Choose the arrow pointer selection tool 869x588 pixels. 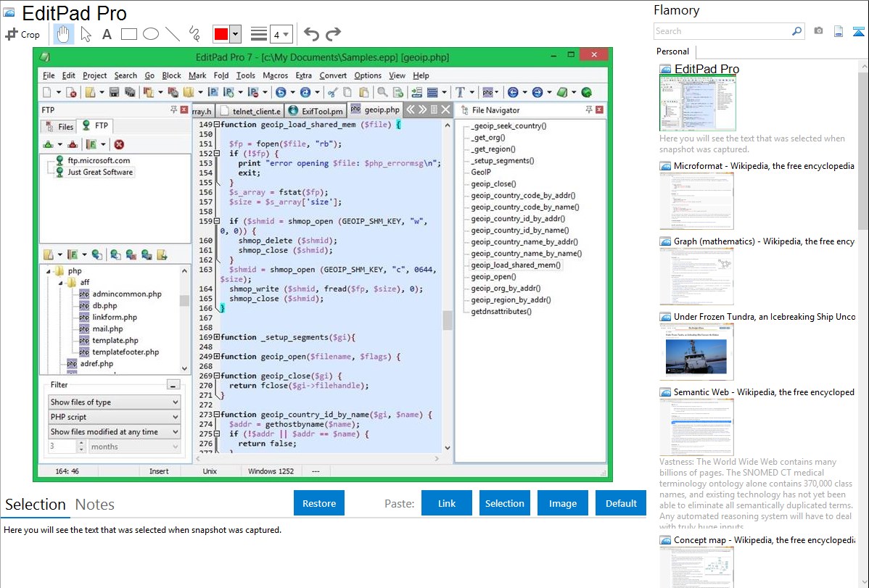tap(86, 34)
